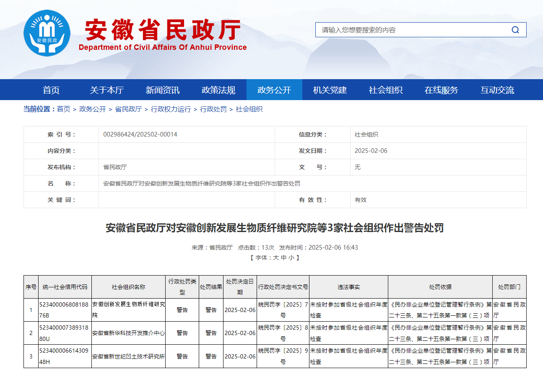Open the 互动交流 navigation item
Screen dimensions: 543x392
click(x=497, y=90)
